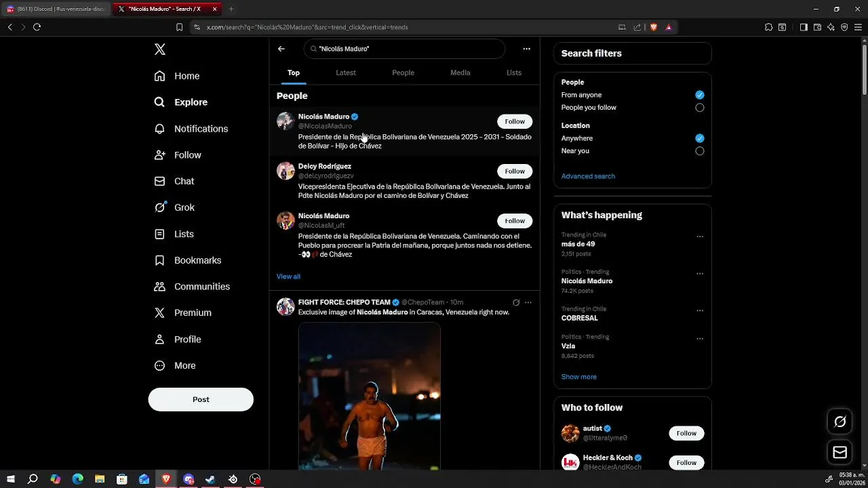Viewport: 868px width, 488px height.
Task: Click the Post button in the sidebar
Action: (x=201, y=399)
